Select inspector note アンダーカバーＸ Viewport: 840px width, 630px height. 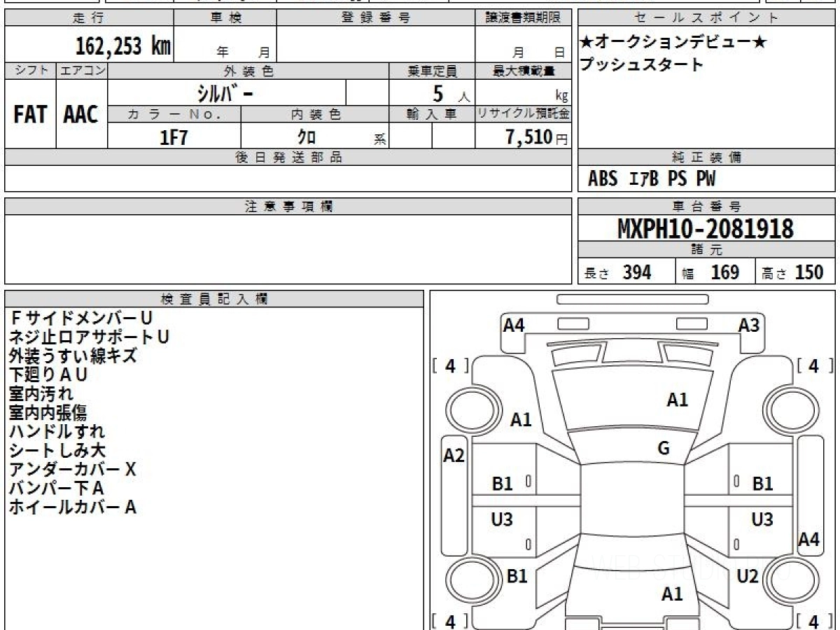[73, 469]
